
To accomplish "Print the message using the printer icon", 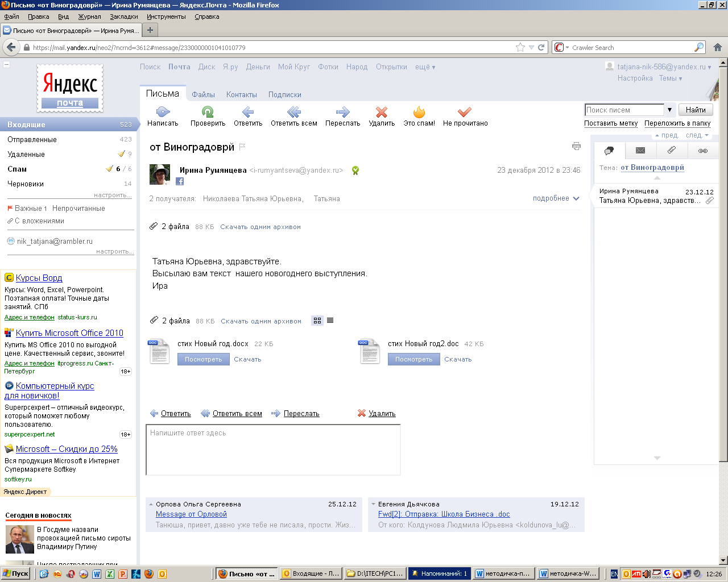I will [576, 146].
